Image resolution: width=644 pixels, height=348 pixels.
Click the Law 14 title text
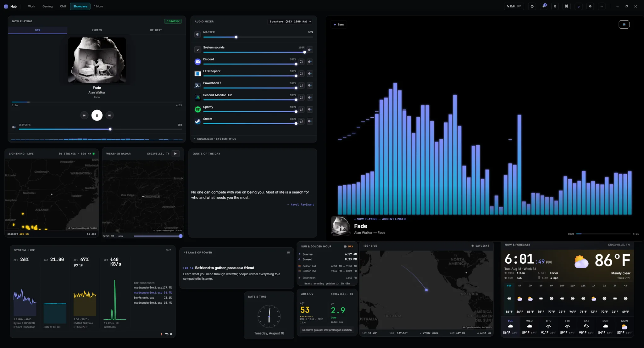[x=225, y=268]
